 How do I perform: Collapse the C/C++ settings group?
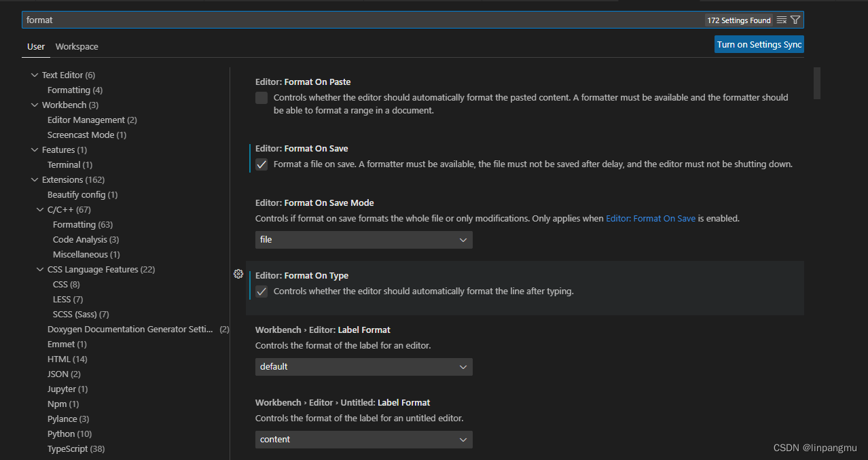pyautogui.click(x=41, y=210)
